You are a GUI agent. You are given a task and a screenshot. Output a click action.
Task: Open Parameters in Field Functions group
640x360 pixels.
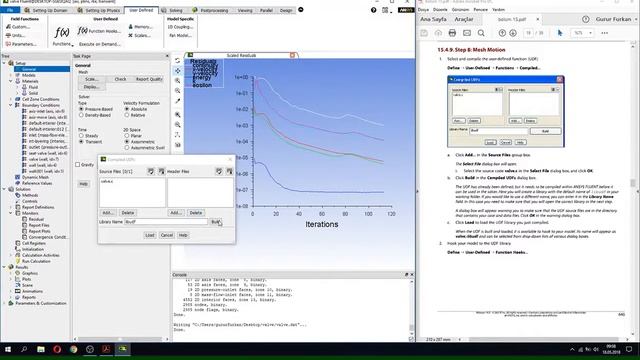pyautogui.click(x=21, y=44)
